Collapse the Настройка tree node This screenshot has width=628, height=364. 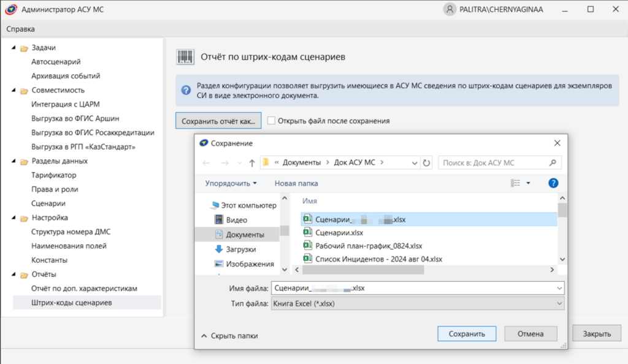pyautogui.click(x=13, y=218)
